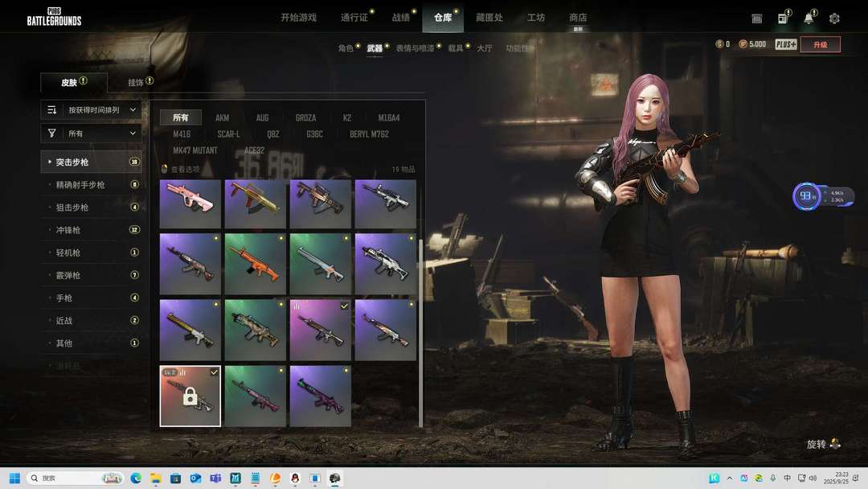The image size is (868, 489).
Task: Click the 93 performance overlay widget
Action: pyautogui.click(x=823, y=196)
